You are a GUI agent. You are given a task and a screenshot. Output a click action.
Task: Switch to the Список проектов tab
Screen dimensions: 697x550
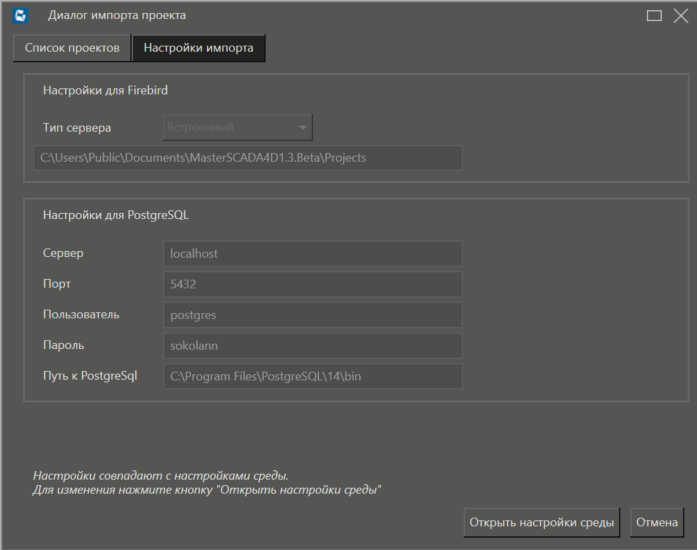(72, 48)
